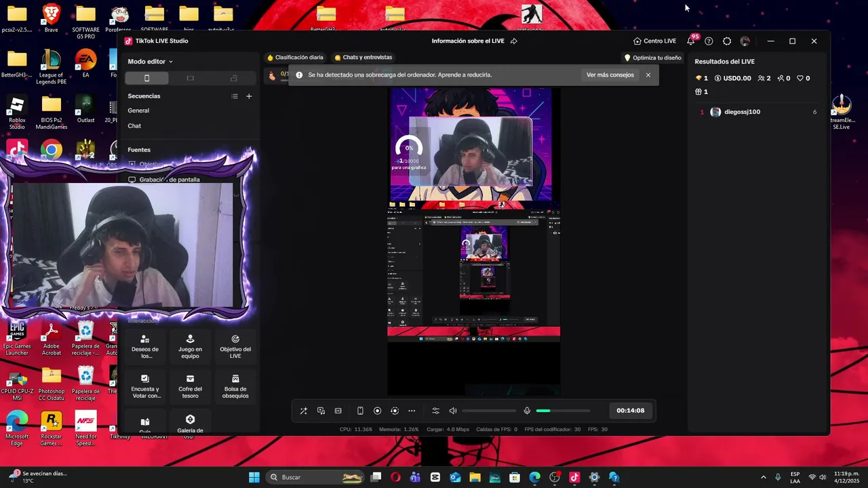Image resolution: width=868 pixels, height=488 pixels.
Task: Share the Información sobre el LIVE arrow
Action: click(x=514, y=41)
